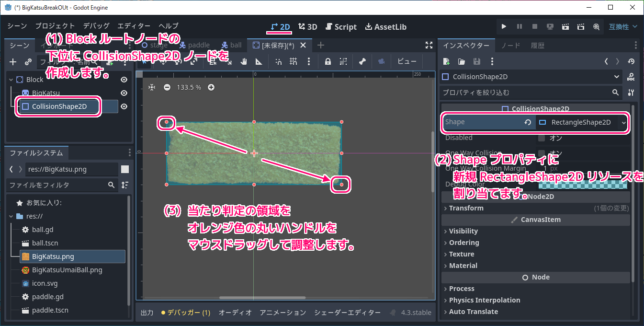Hide the BigKatsu sprite node

pyautogui.click(x=124, y=93)
